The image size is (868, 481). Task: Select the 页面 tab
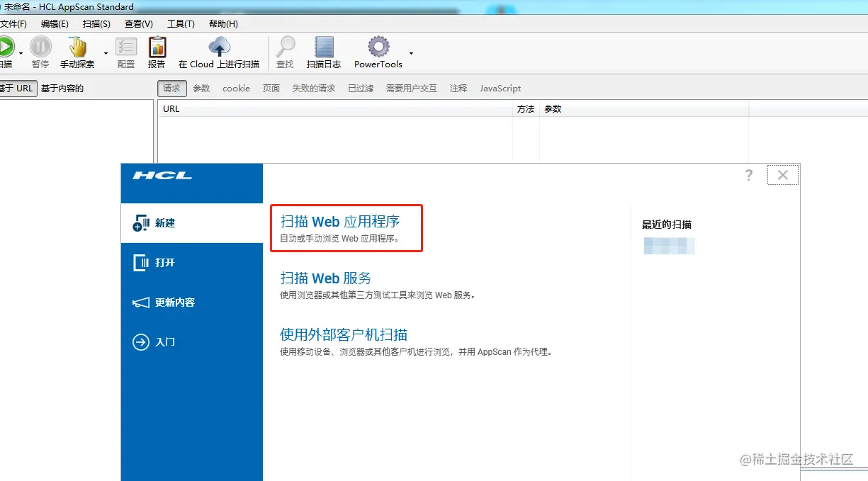pyautogui.click(x=271, y=89)
